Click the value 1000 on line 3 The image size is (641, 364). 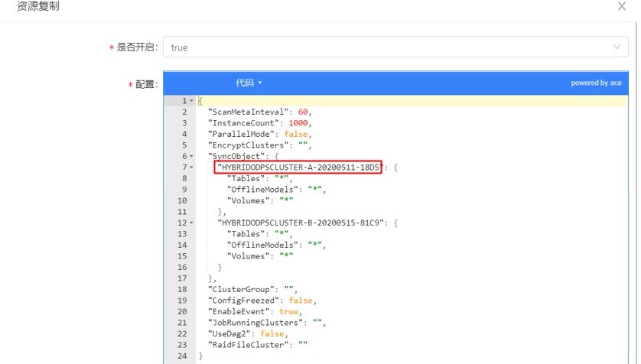pos(298,123)
